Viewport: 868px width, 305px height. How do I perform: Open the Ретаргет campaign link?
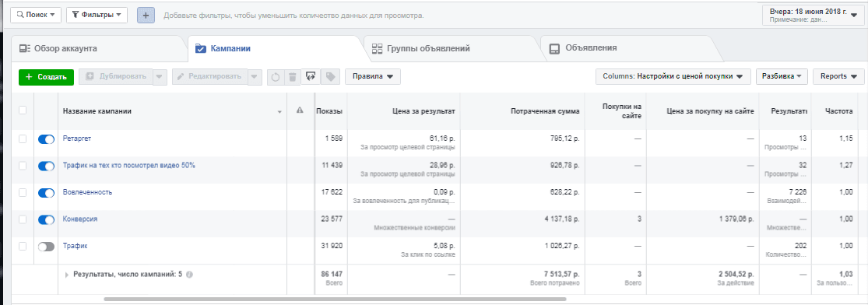point(77,138)
